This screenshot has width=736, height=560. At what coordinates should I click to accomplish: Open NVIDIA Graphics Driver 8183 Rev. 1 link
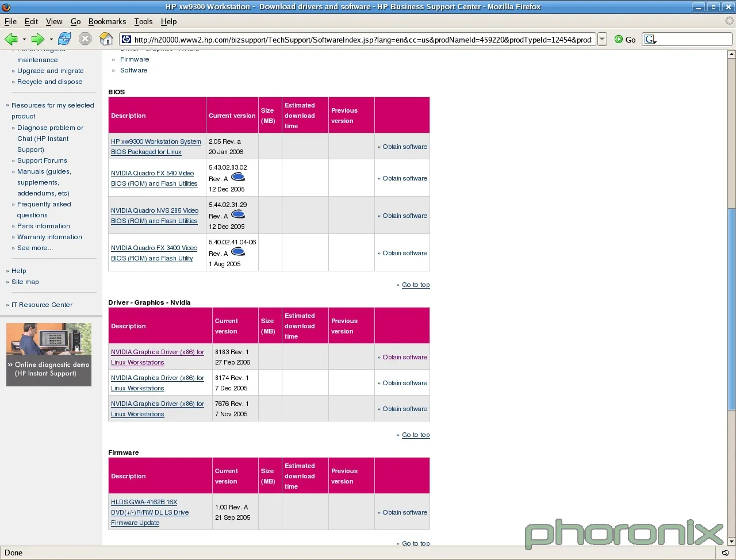(x=158, y=357)
